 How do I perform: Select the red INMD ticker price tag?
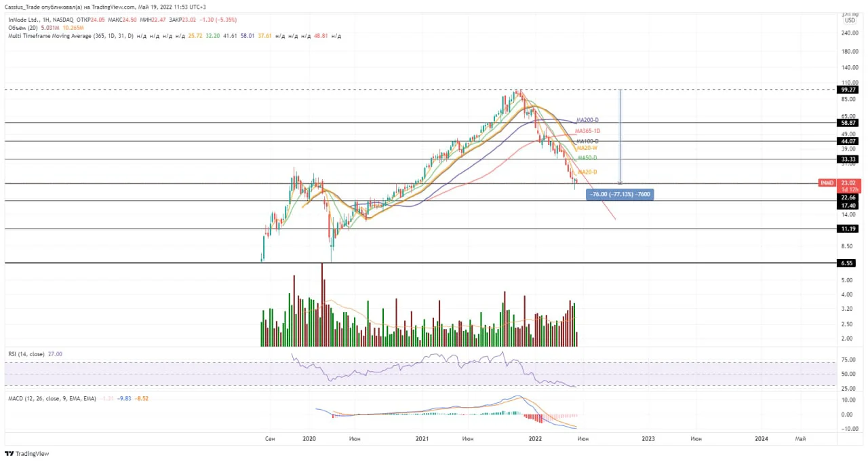[827, 183]
